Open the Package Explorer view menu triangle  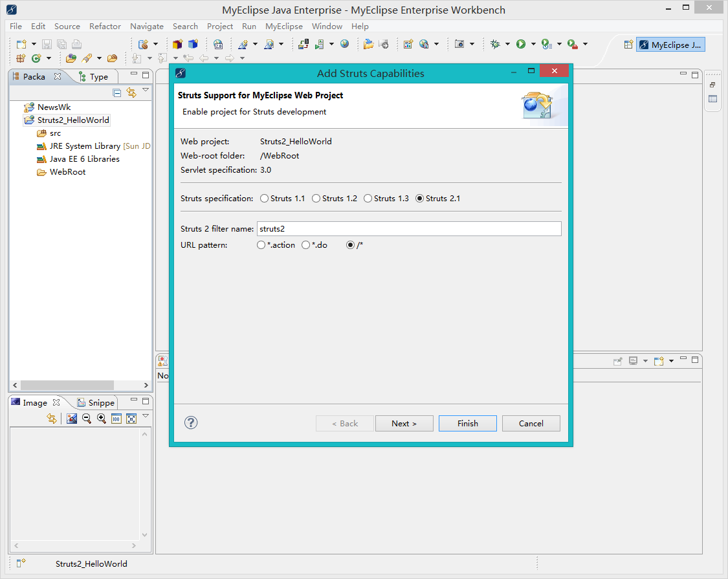click(x=146, y=90)
